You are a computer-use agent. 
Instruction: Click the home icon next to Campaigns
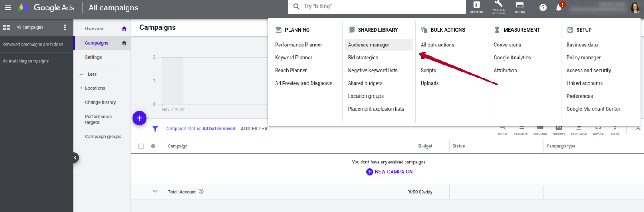[124, 43]
